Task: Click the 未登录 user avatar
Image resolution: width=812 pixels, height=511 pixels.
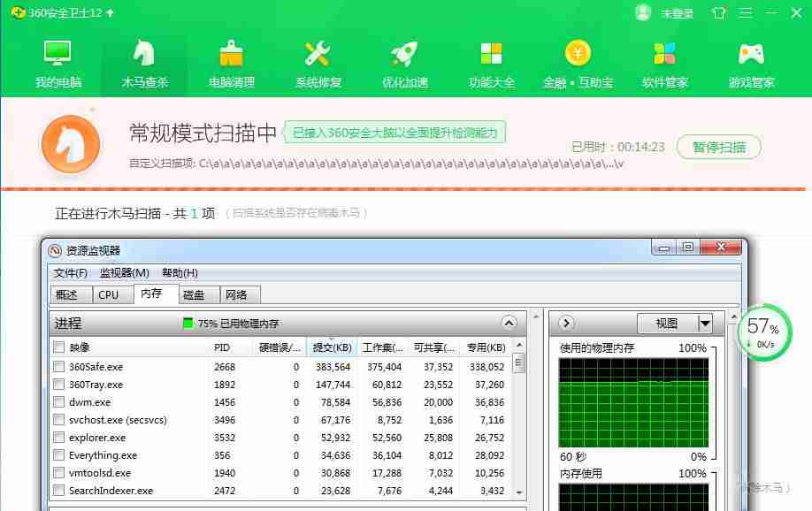Action: tap(643, 12)
